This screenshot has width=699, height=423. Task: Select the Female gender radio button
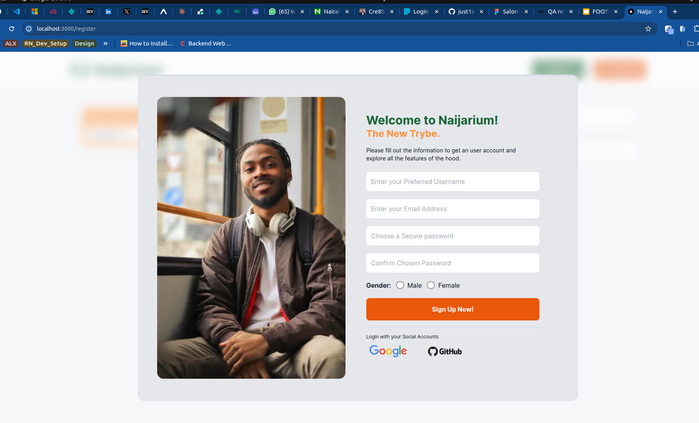431,285
